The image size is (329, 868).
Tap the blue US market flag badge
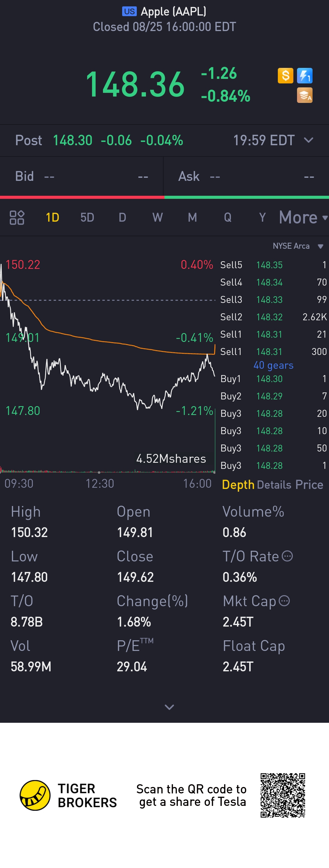(129, 12)
